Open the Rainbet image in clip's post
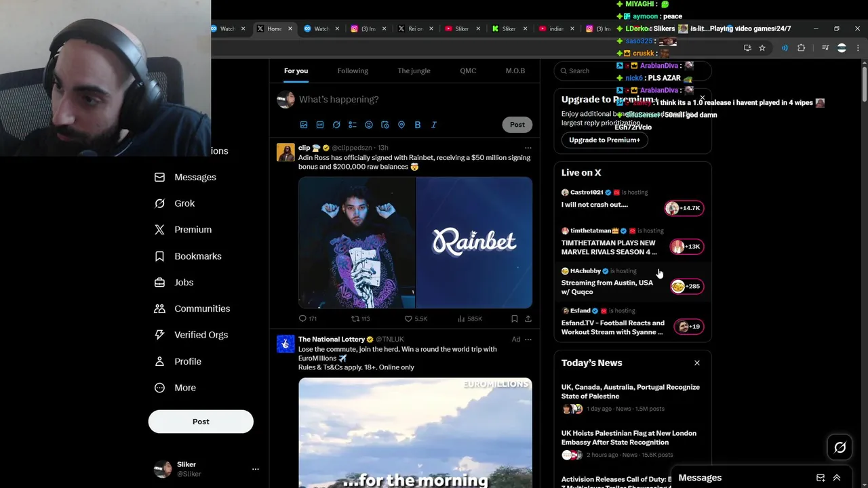 pyautogui.click(x=474, y=243)
